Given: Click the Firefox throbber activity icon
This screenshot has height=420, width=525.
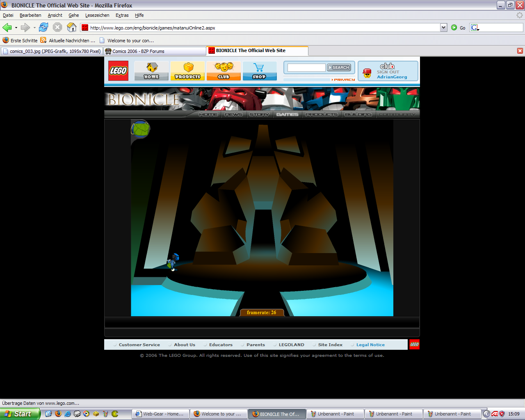Looking at the screenshot, I should click(520, 15).
